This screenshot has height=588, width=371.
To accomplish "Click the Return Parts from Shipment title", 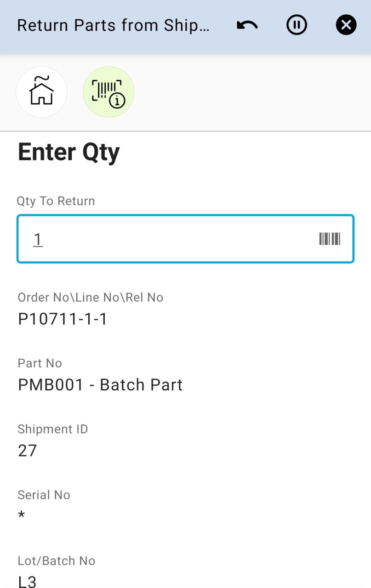I will point(113,25).
